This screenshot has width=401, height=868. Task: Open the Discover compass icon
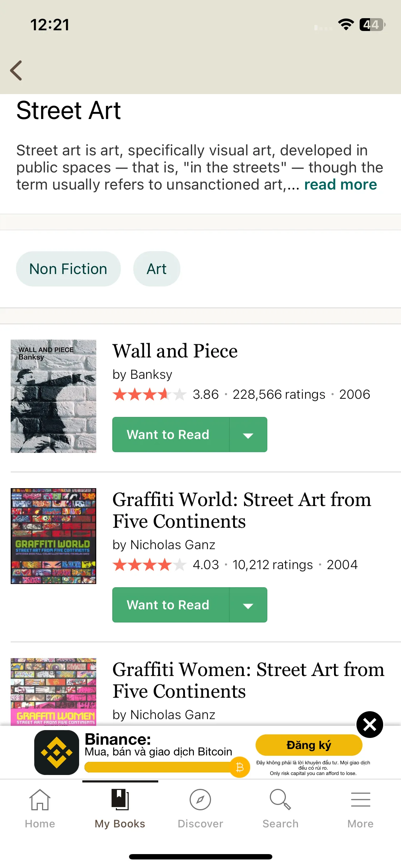click(x=200, y=799)
